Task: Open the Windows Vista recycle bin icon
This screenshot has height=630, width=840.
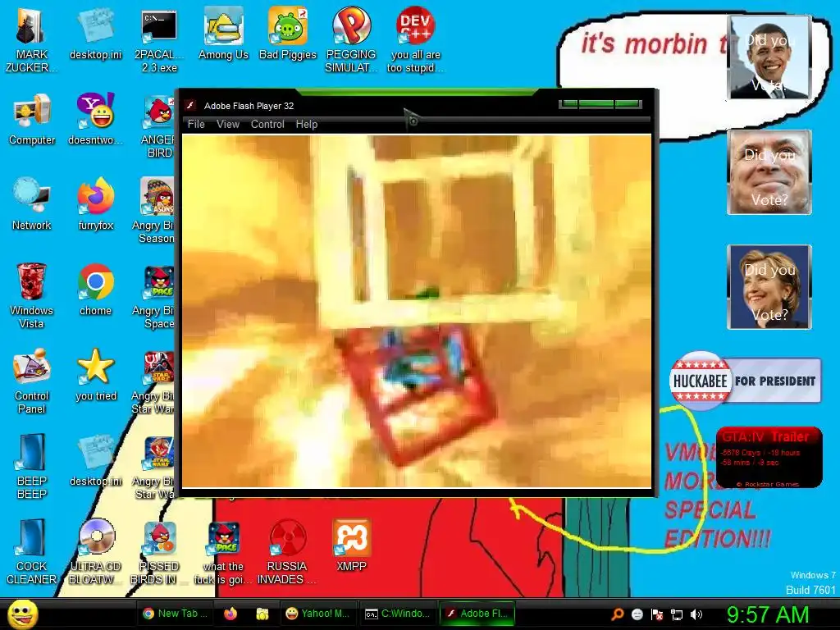Action: point(32,295)
